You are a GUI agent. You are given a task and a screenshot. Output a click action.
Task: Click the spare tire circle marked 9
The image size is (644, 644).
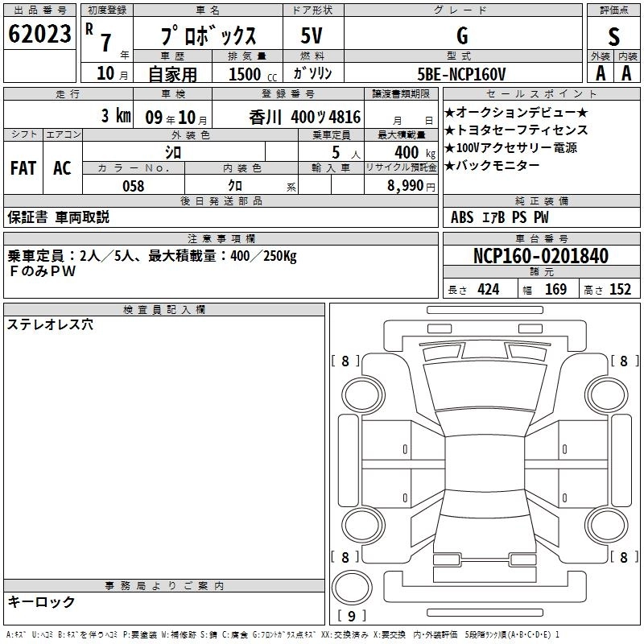coord(352,588)
